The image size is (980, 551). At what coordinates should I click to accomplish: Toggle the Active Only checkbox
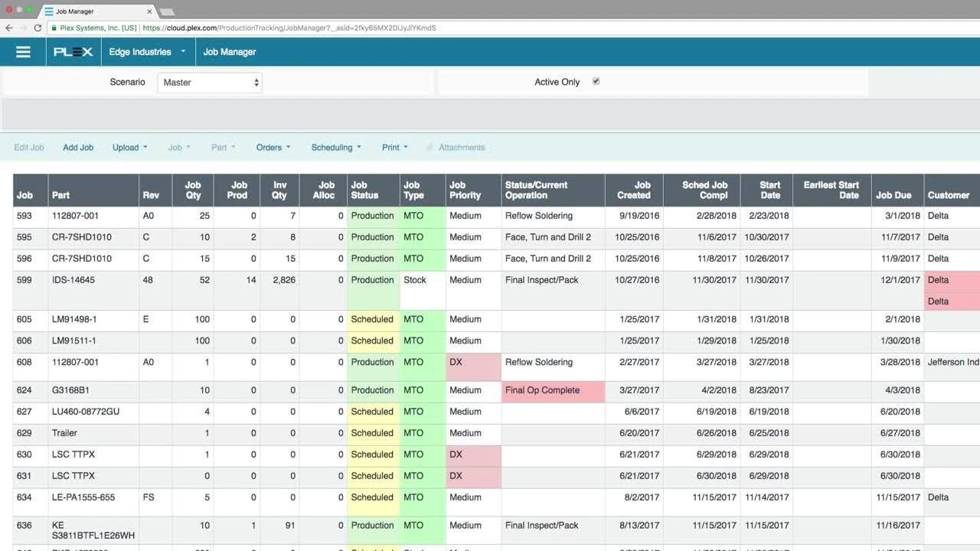point(596,81)
